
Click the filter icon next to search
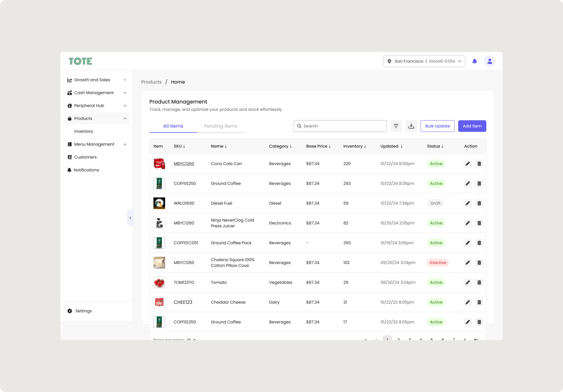click(x=396, y=126)
